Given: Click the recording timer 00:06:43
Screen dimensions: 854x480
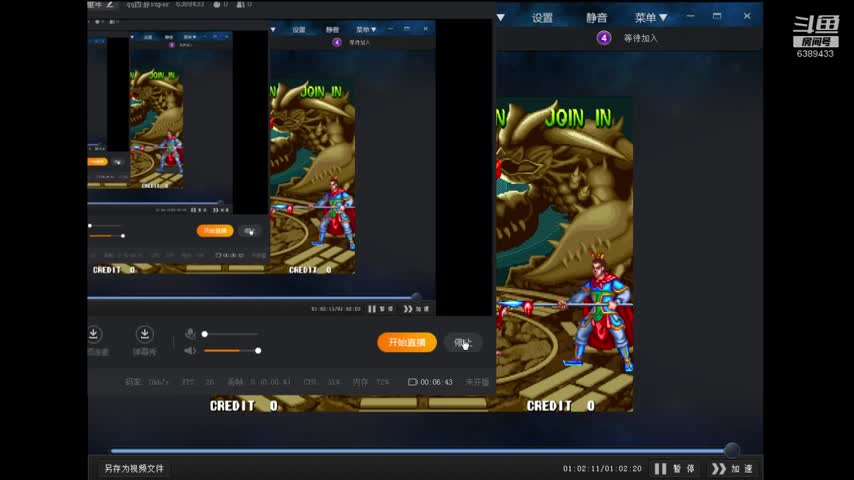Looking at the screenshot, I should coord(436,382).
